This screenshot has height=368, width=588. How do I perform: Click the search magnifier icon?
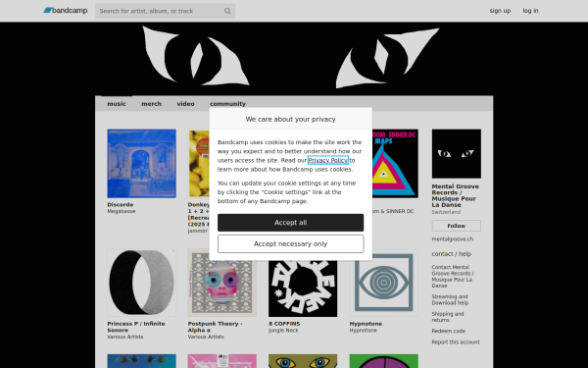point(227,11)
